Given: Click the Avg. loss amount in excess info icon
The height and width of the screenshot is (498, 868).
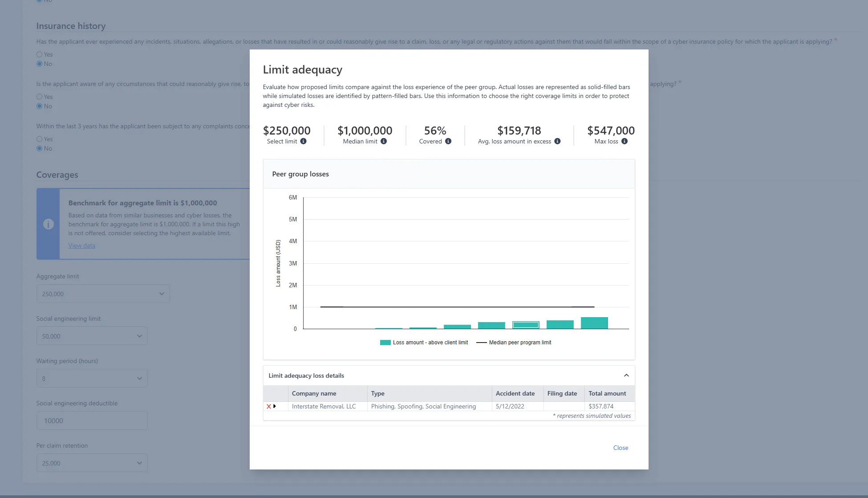Looking at the screenshot, I should (x=557, y=141).
